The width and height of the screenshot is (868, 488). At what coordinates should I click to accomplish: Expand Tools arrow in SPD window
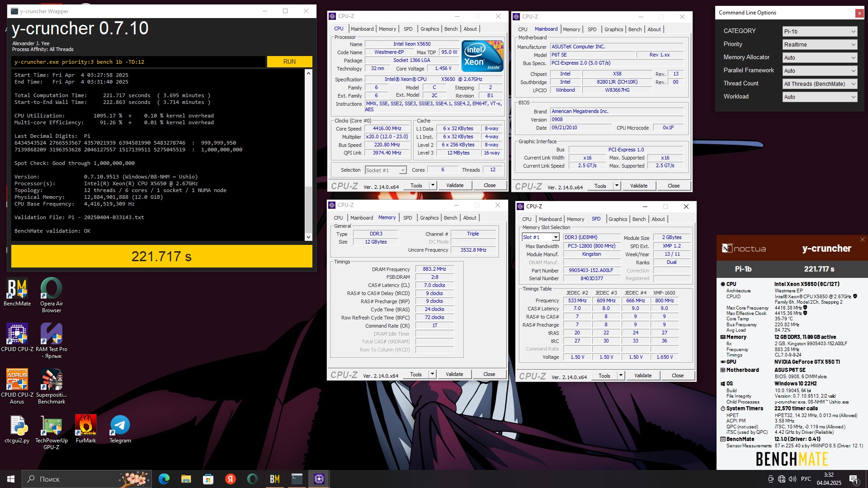[621, 375]
